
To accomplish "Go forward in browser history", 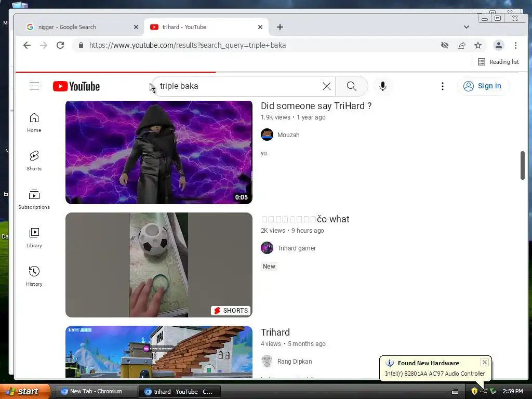I will [44, 45].
